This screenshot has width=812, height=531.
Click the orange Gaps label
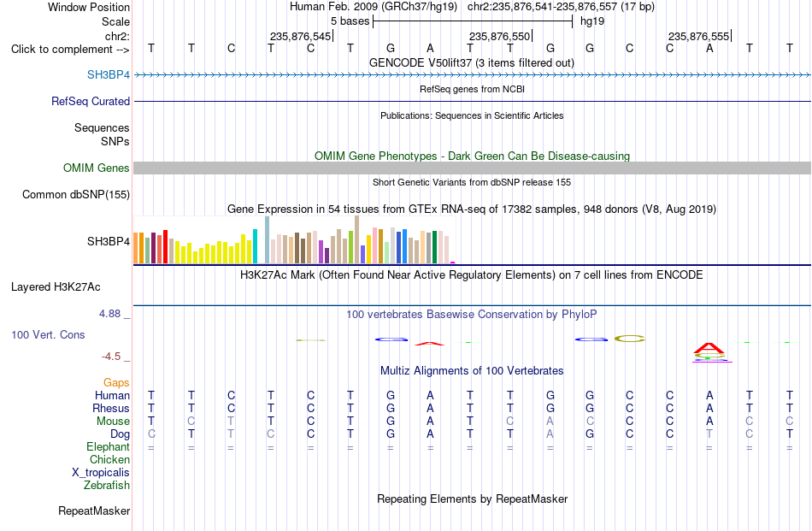click(116, 382)
